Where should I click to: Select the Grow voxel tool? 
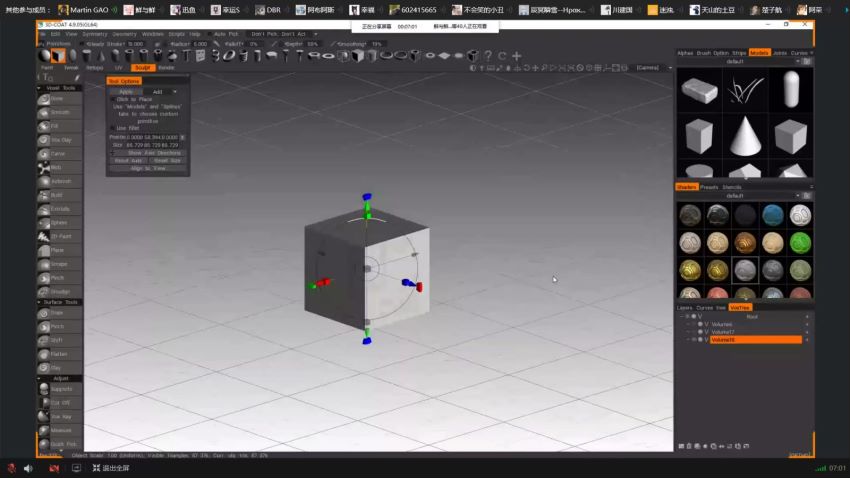click(x=59, y=99)
